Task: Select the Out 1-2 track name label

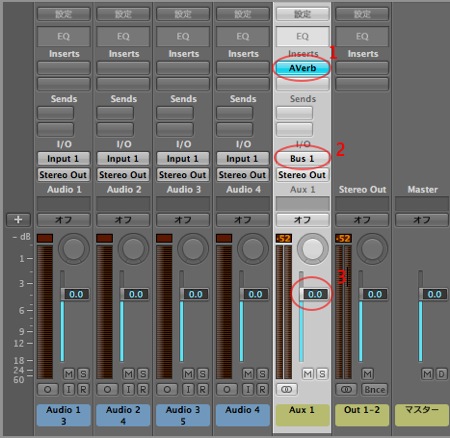Action: tap(362, 415)
